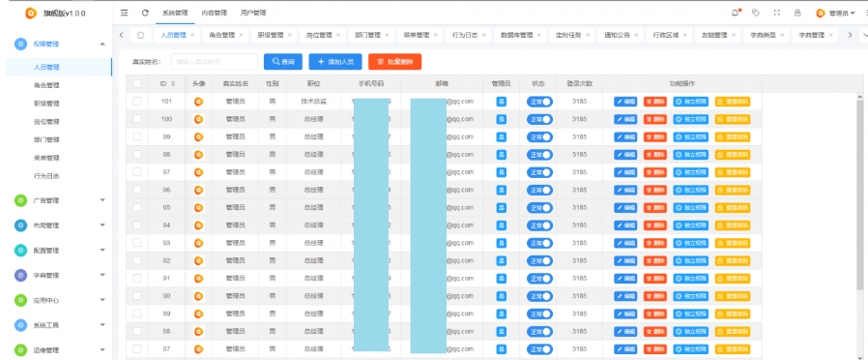The height and width of the screenshot is (360, 868).
Task: Close the 行为日志 tab
Action: pos(484,35)
